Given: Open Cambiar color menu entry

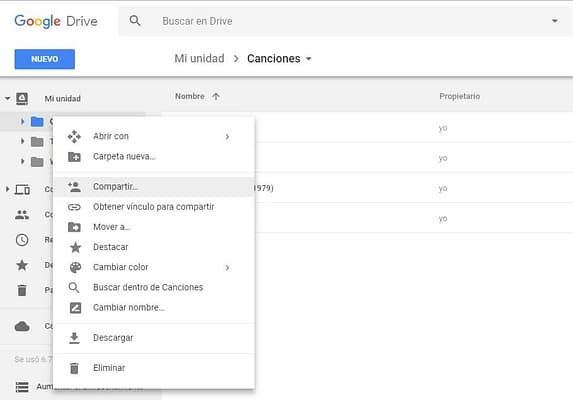Looking at the screenshot, I should coord(154,267).
